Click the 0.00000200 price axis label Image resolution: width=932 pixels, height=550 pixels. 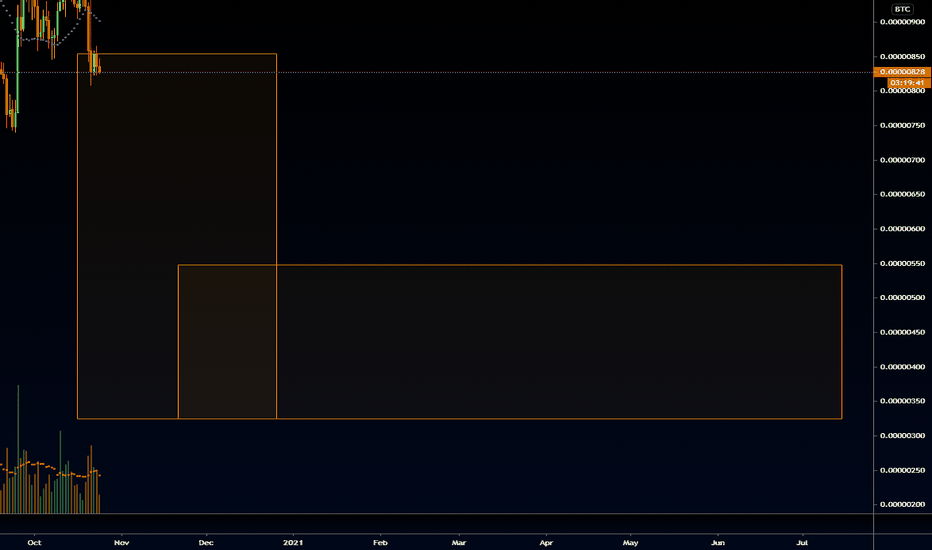pos(902,504)
